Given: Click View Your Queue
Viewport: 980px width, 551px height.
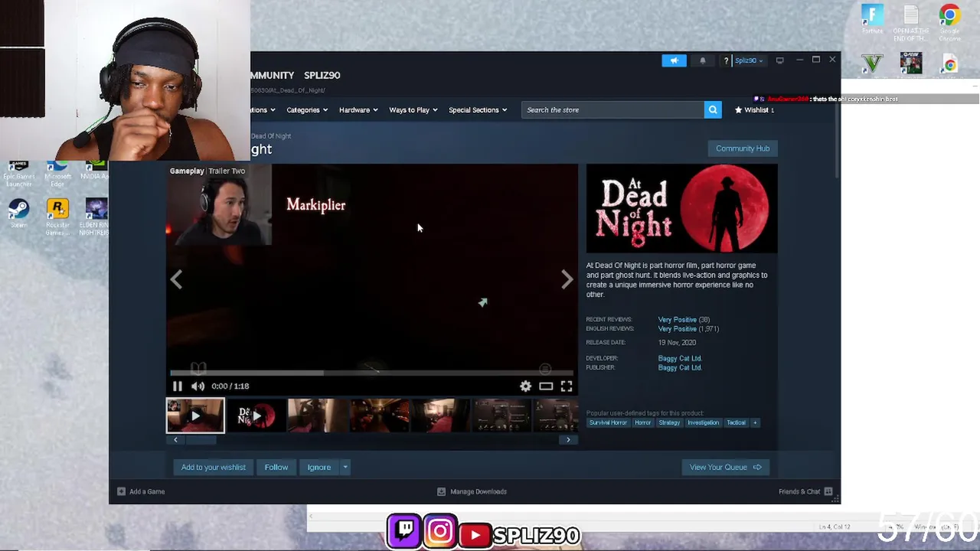Looking at the screenshot, I should 725,468.
